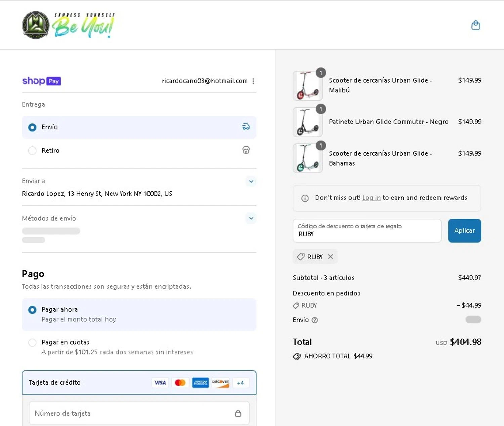Follow the Log in rewards link

pos(371,198)
